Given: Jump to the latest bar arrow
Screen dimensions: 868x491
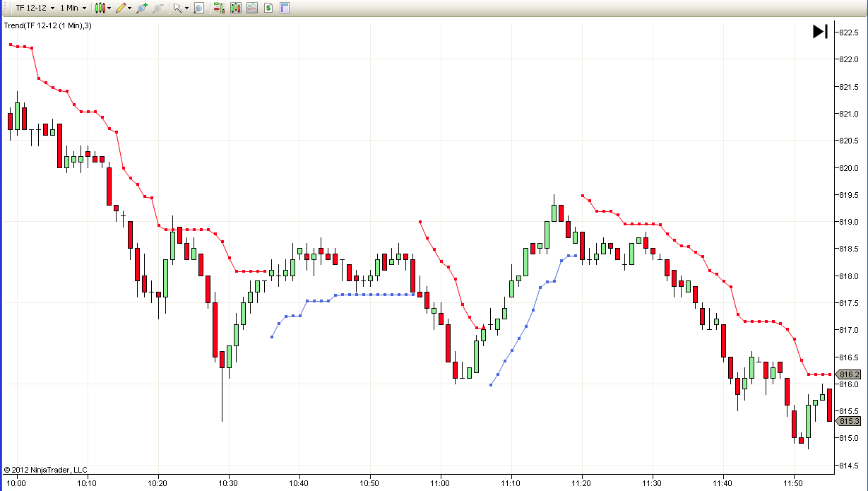Looking at the screenshot, I should [820, 31].
